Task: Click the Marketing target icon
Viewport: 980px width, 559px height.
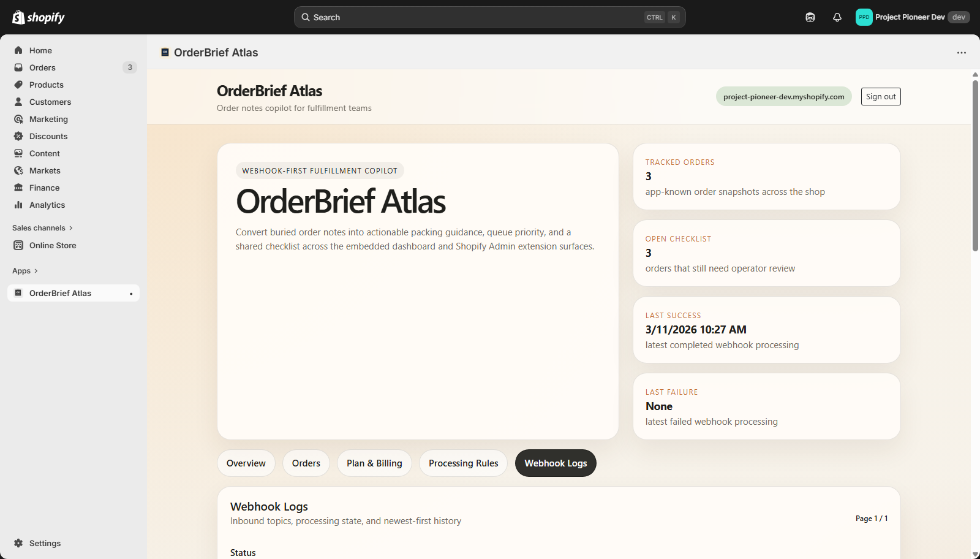Action: click(x=18, y=119)
